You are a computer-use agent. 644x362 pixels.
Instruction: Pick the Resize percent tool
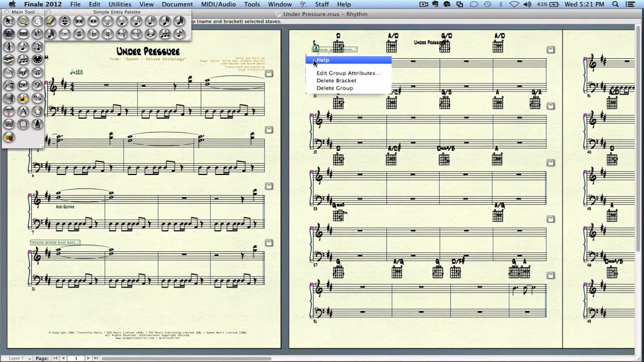[x=37, y=98]
